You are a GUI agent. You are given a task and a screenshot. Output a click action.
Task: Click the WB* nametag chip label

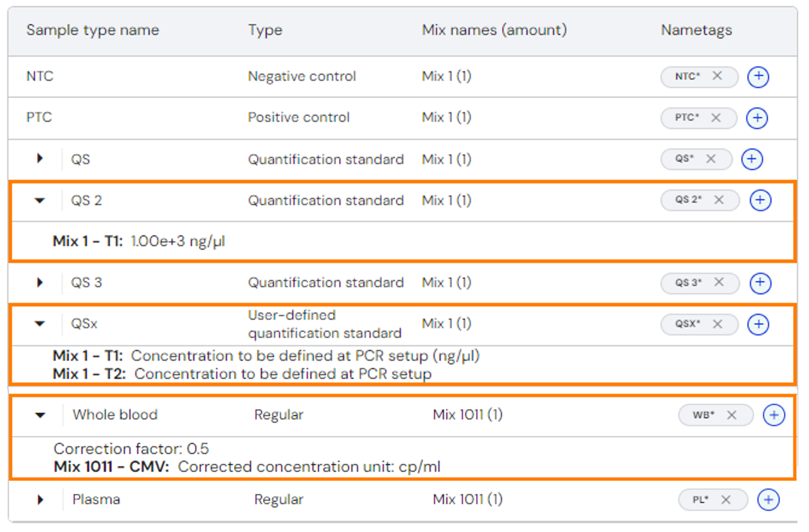pyautogui.click(x=703, y=415)
